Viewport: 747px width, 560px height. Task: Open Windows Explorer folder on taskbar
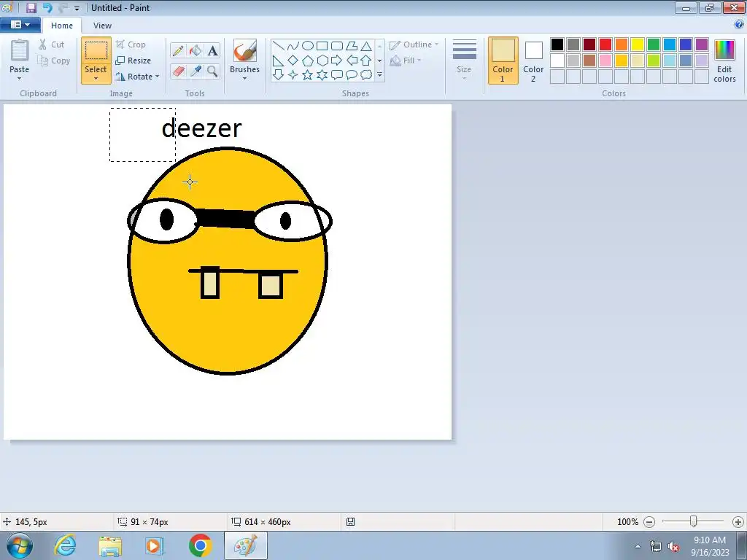(110, 546)
